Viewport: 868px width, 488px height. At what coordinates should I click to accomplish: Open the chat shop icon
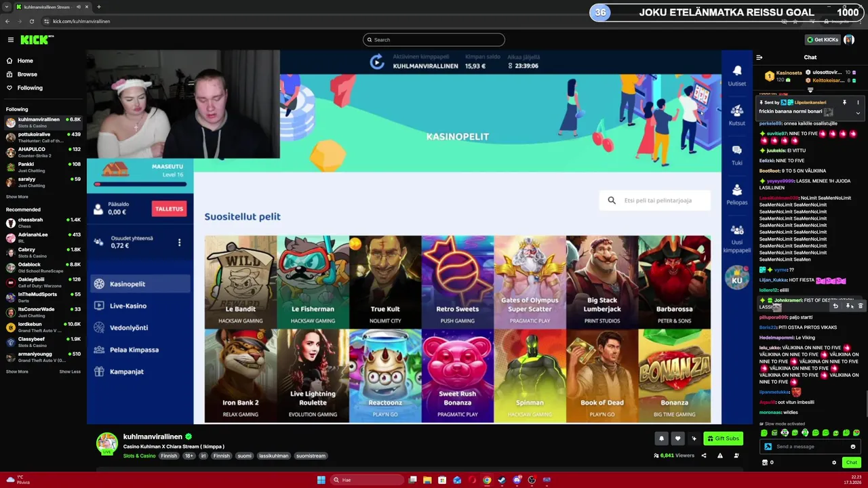pos(764,462)
